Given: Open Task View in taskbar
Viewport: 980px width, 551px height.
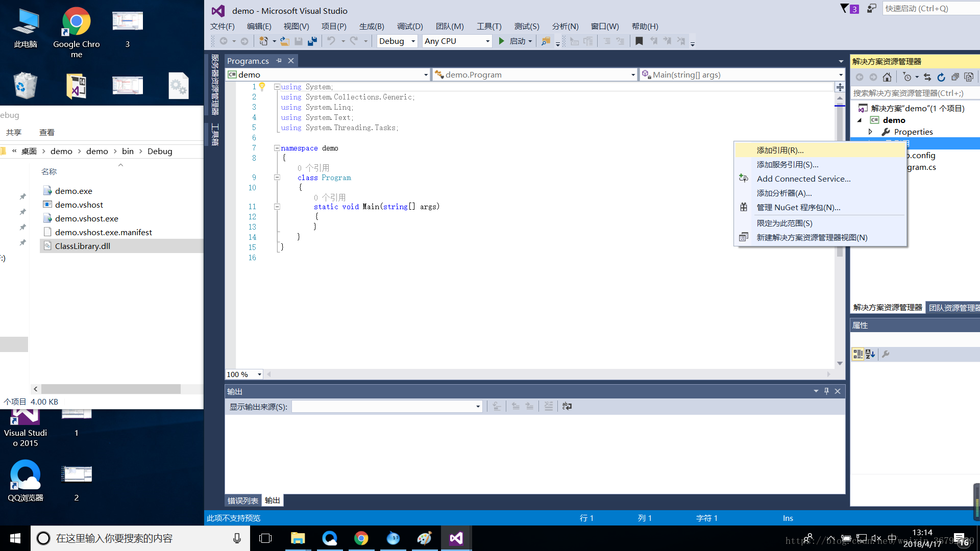Looking at the screenshot, I should 265,538.
